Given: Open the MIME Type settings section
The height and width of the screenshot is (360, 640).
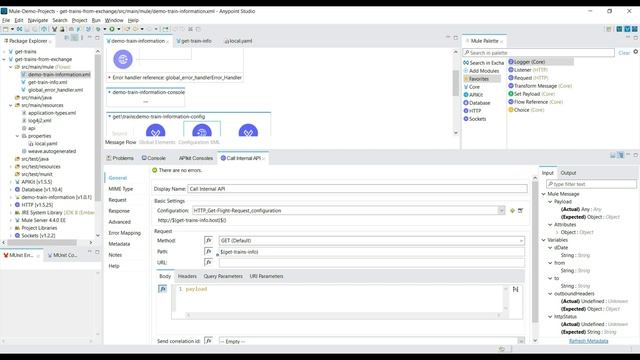Looking at the screenshot, I should click(121, 189).
